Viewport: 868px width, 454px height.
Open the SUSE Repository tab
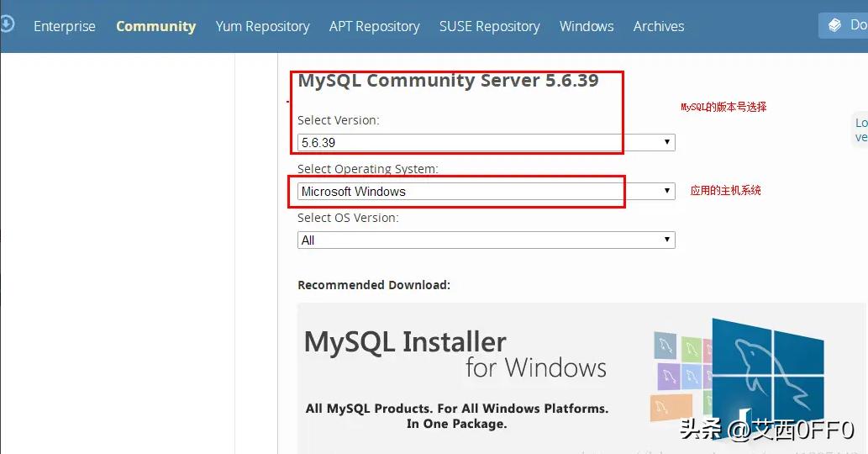[489, 26]
